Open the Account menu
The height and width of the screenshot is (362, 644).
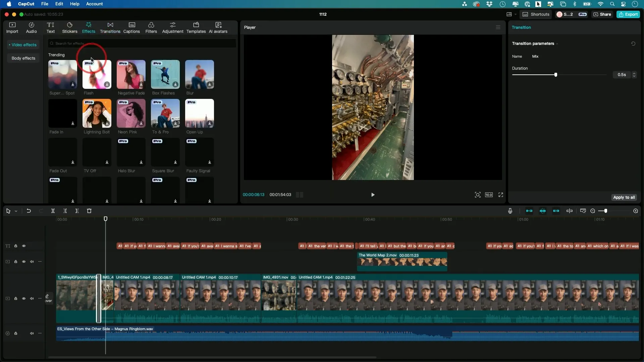(x=94, y=4)
